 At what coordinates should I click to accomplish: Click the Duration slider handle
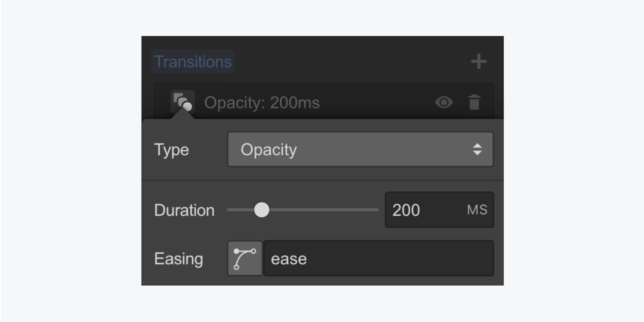[x=261, y=210]
